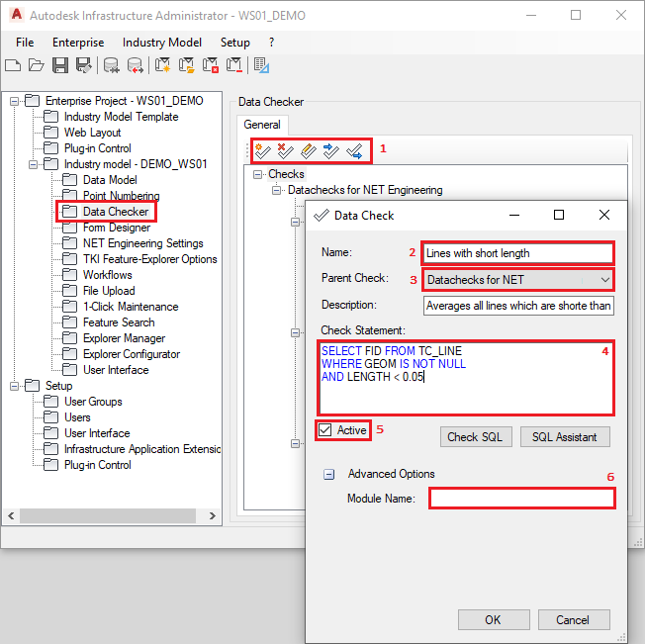Open the Parent Check dropdown
Image resolution: width=645 pixels, height=644 pixels.
[x=604, y=280]
